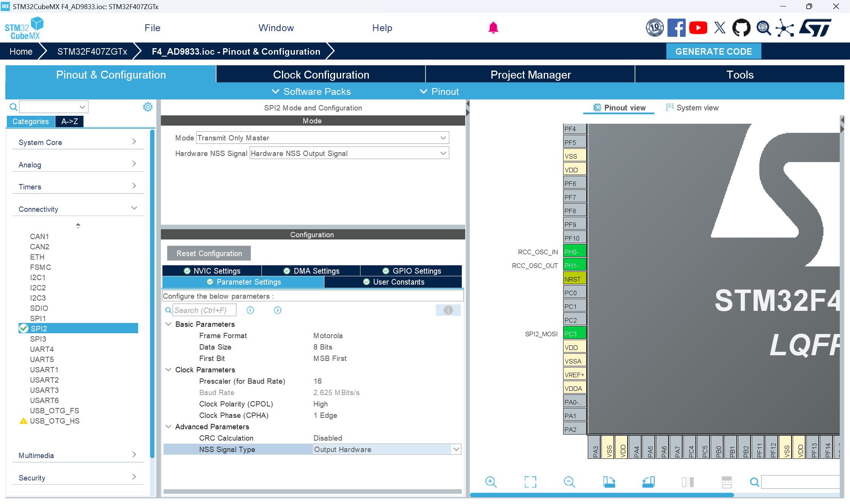Switch peripheral list to A->Z sorting

pos(69,121)
